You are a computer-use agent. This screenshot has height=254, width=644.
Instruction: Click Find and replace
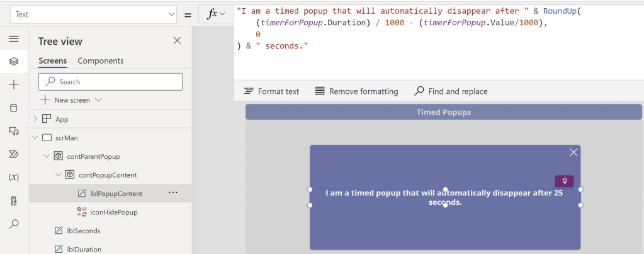click(x=451, y=91)
